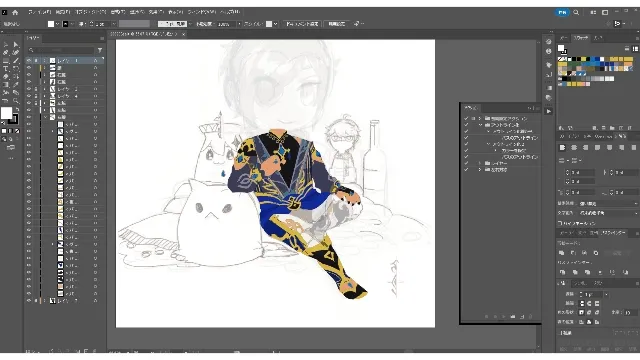Screen dimensions: 640x360
Task: Toggle the checkmark of the アウトライン化 action set
Action: pos(466,125)
